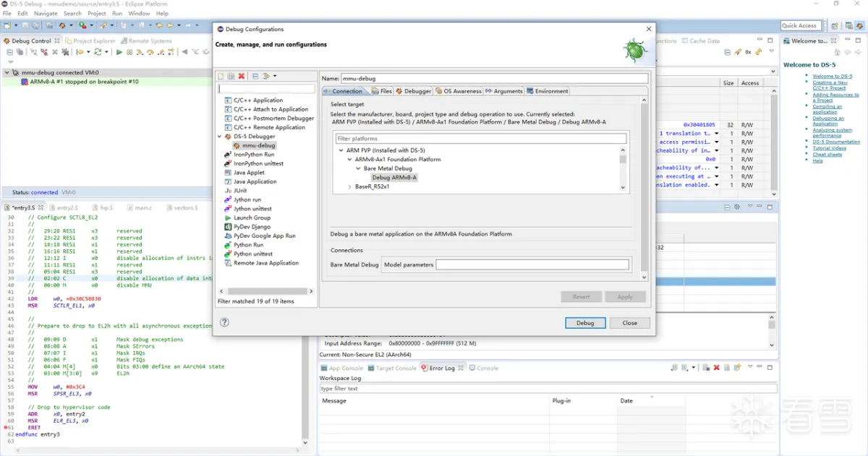Collapse the ARM FVP (Installed with DS-5) node
The height and width of the screenshot is (456, 868).
point(341,150)
